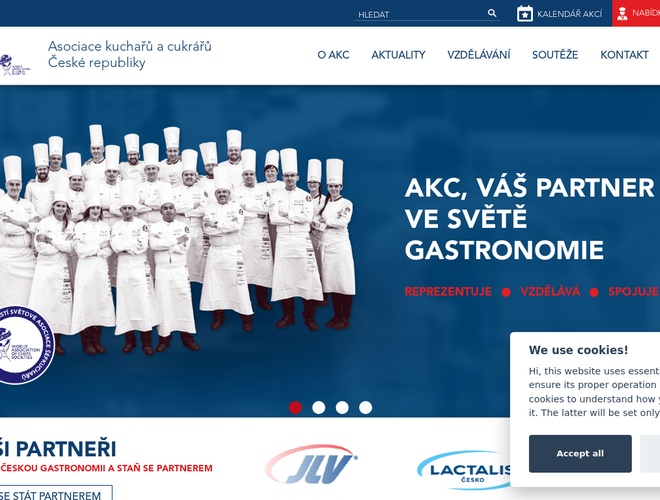Click the AKC logo in the header
Screen dimensions: 660x500
coord(15,65)
